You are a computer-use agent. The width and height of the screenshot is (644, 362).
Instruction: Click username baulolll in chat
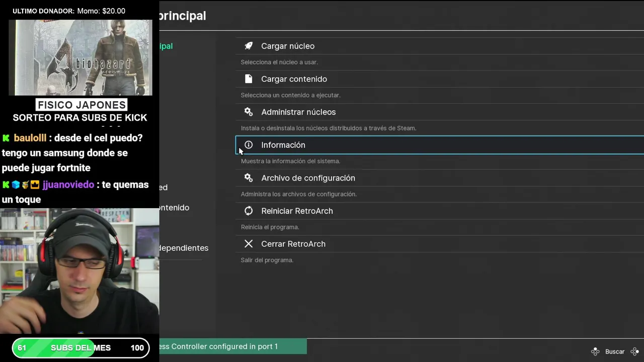tap(30, 138)
